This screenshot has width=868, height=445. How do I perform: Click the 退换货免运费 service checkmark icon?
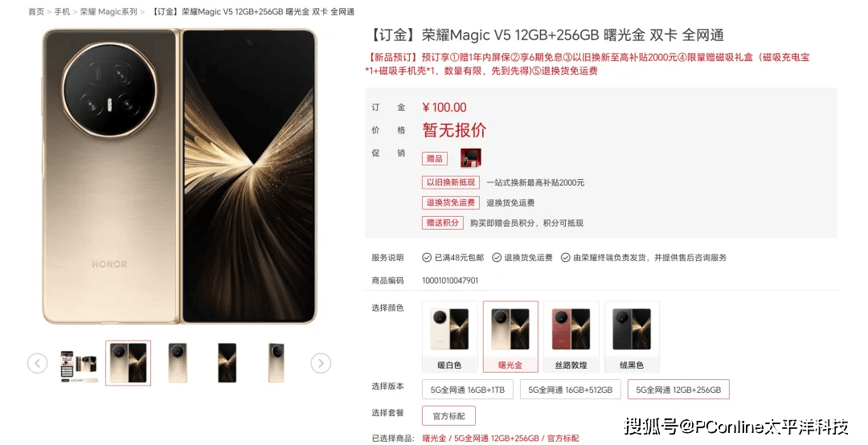pos(497,257)
